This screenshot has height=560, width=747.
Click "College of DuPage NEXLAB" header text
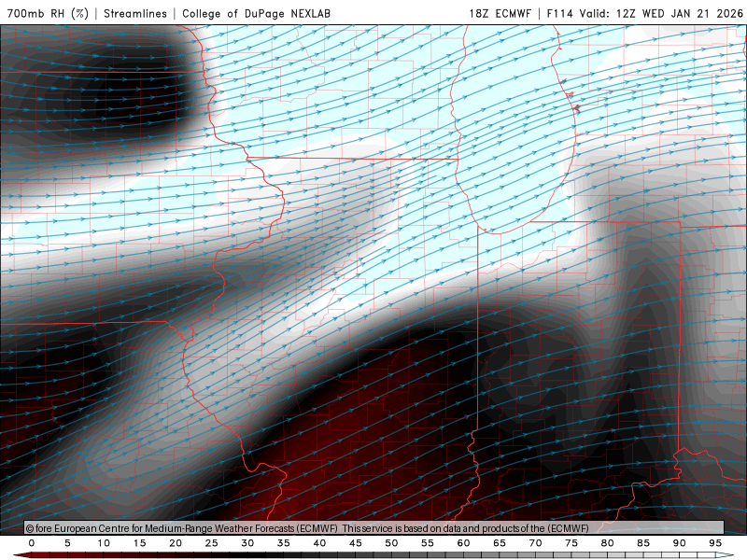tap(256, 13)
